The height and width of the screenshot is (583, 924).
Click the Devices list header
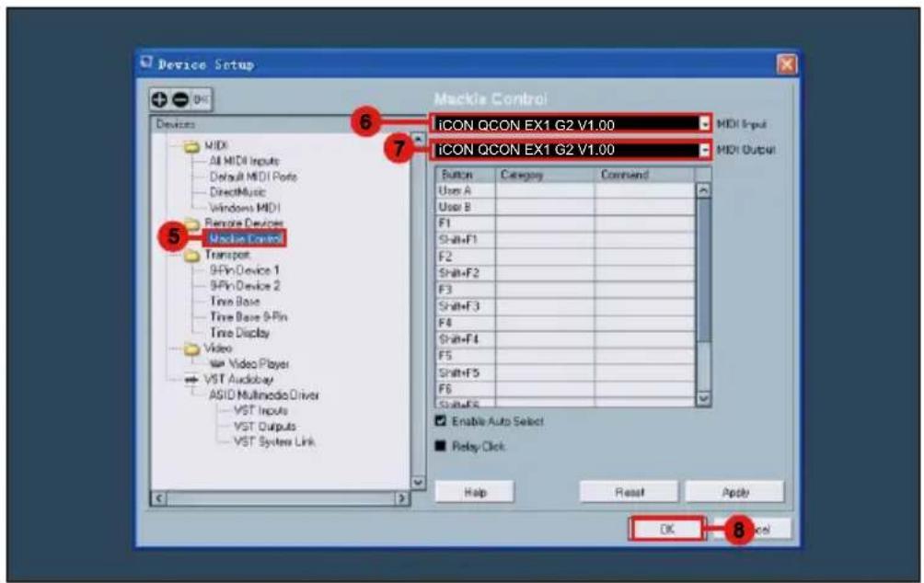tap(281, 124)
